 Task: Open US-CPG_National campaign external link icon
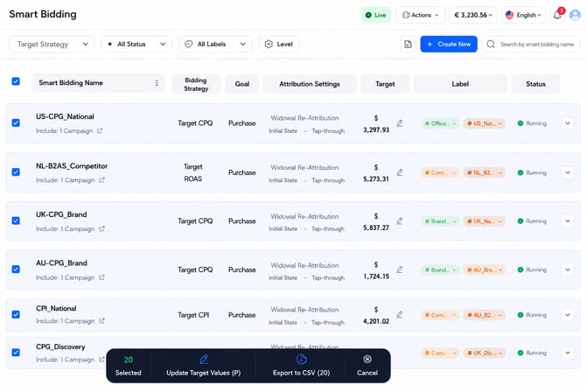[100, 130]
